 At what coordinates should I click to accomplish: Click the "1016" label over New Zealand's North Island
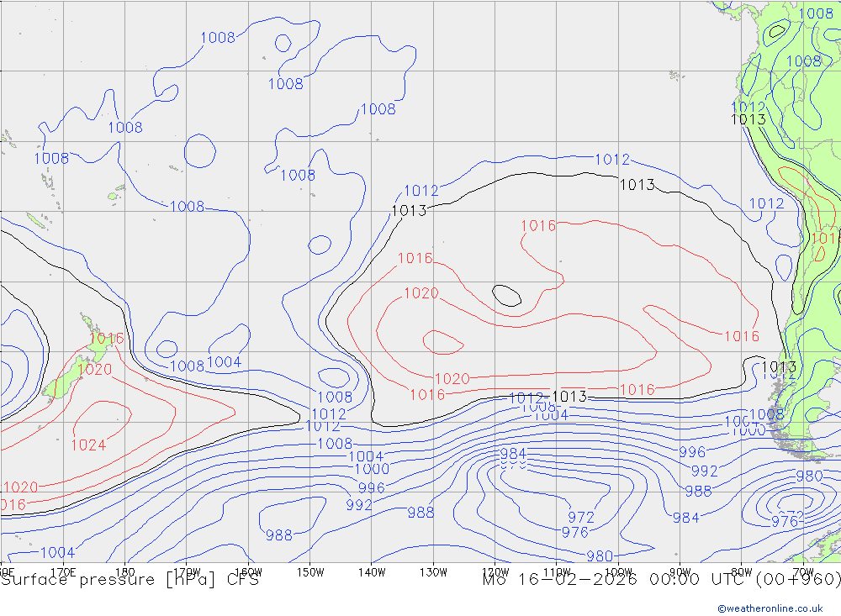[107, 339]
